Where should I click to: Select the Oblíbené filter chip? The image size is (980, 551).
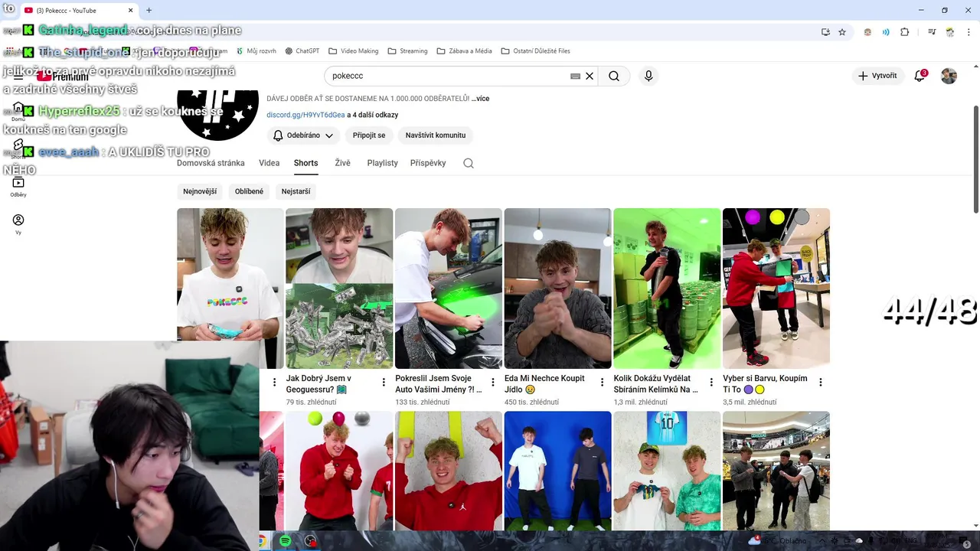249,191
